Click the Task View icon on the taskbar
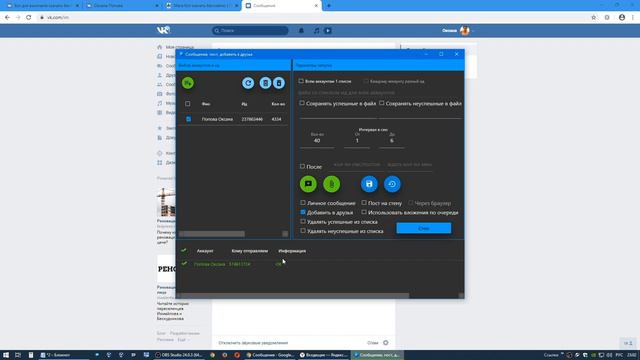 tap(18, 355)
